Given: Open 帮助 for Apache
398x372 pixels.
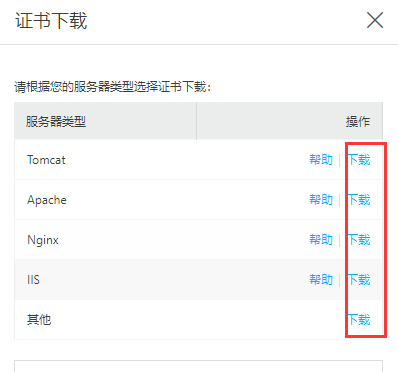Looking at the screenshot, I should tap(321, 200).
